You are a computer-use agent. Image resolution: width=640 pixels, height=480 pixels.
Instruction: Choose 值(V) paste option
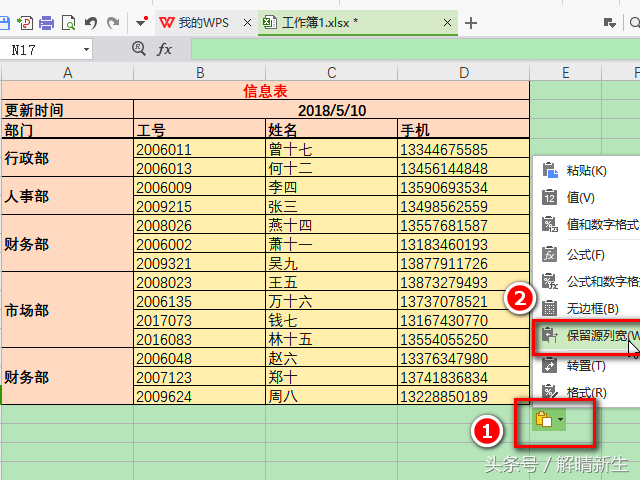click(587, 198)
